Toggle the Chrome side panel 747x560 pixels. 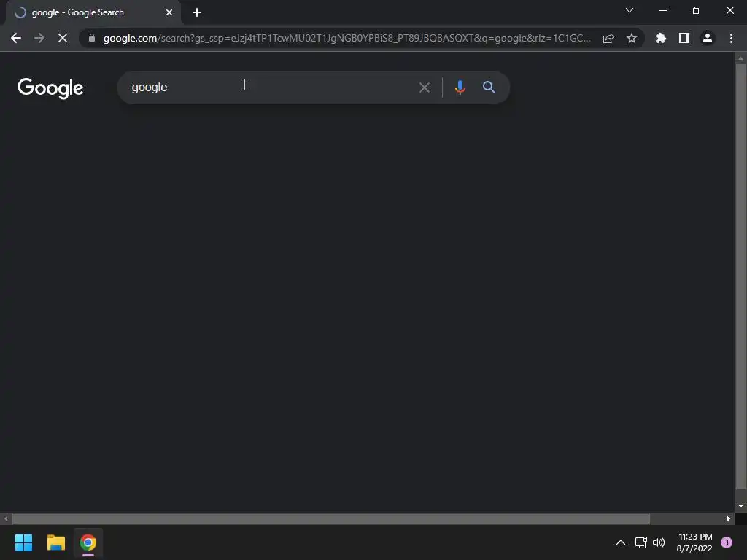coord(684,38)
